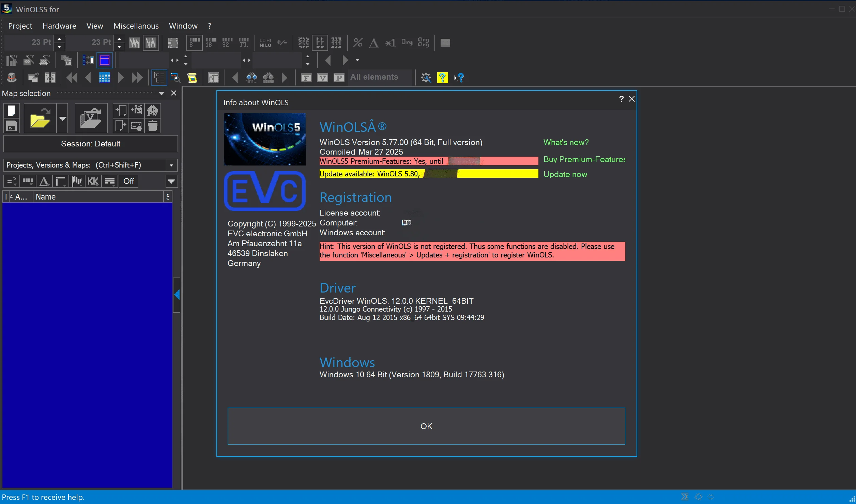This screenshot has width=856, height=504.
Task: Click the Session: Default button
Action: (91, 144)
